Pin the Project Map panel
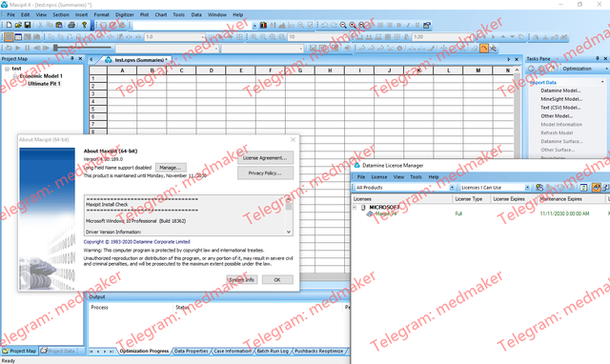Viewport: 610px width, 364px height. click(x=72, y=59)
